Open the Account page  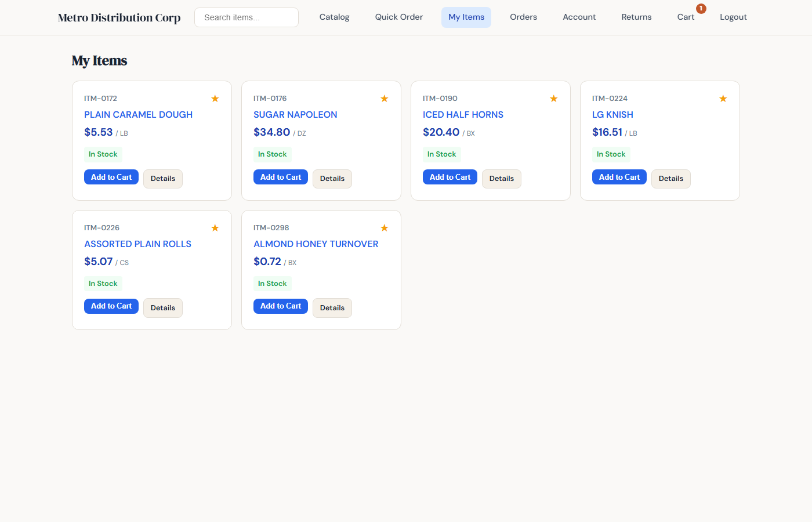[x=579, y=17]
